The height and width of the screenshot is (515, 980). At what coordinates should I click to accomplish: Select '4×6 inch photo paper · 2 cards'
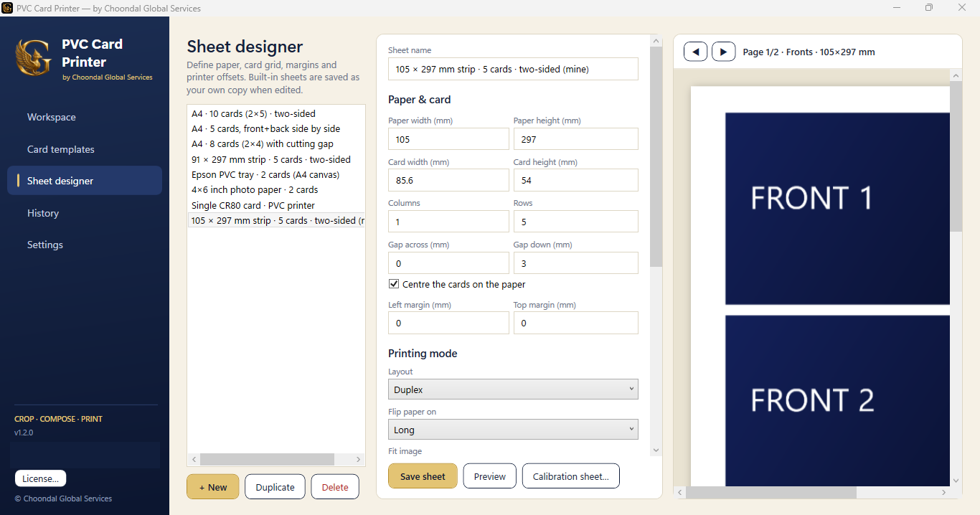tap(276, 189)
